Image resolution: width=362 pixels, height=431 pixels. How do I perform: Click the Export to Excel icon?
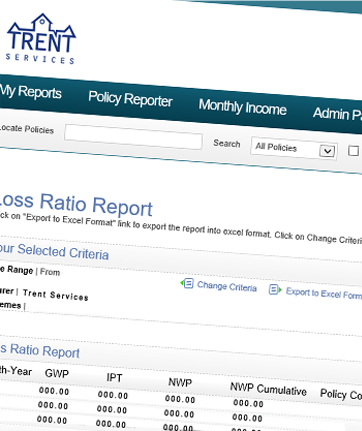[275, 289]
